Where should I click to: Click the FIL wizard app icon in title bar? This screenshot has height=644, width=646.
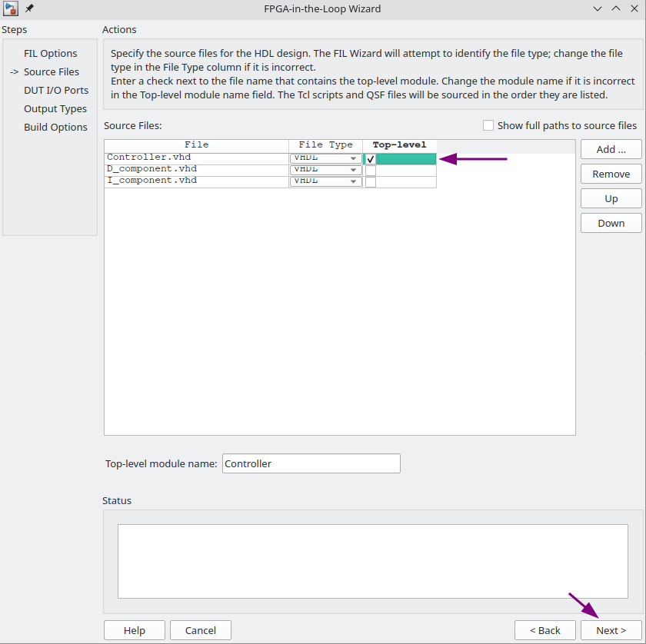10,8
